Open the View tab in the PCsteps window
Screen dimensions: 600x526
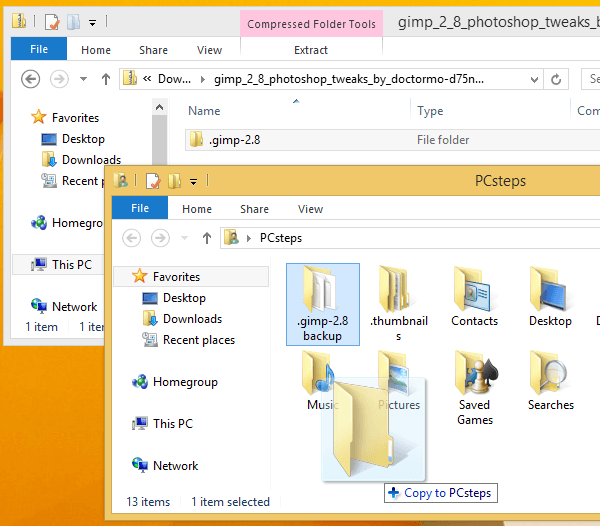click(x=310, y=209)
